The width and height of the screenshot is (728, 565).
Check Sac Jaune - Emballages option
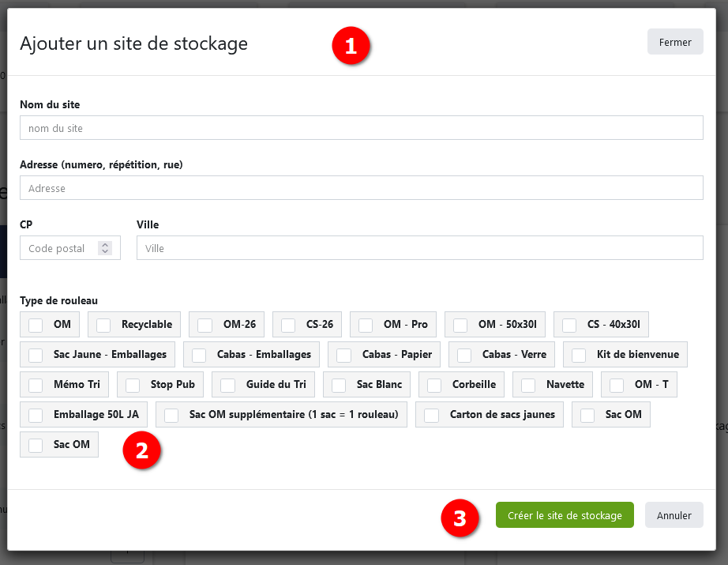pos(36,355)
